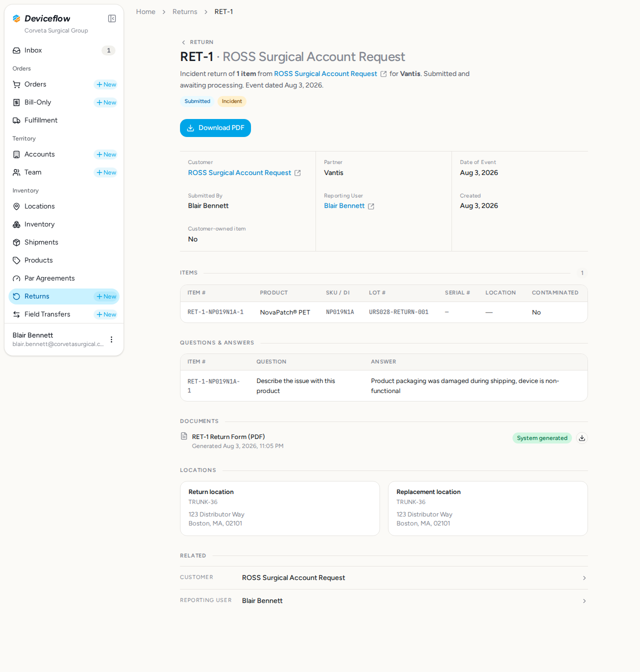Click the Team people icon
The height and width of the screenshot is (672, 640).
(x=16, y=172)
